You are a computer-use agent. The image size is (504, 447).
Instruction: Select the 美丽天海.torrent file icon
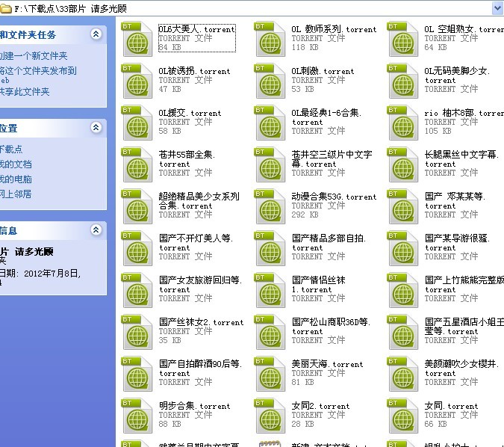tap(270, 374)
